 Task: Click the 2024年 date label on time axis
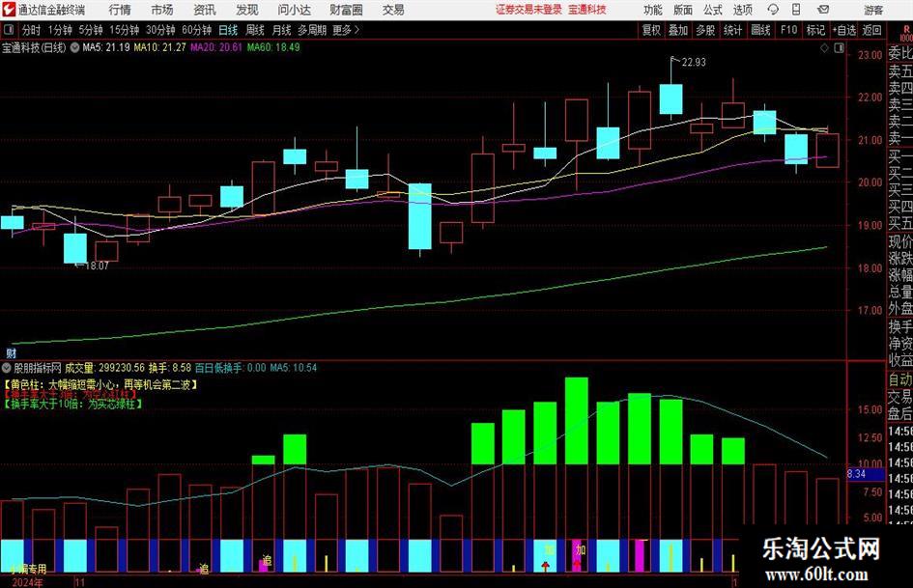[x=27, y=582]
